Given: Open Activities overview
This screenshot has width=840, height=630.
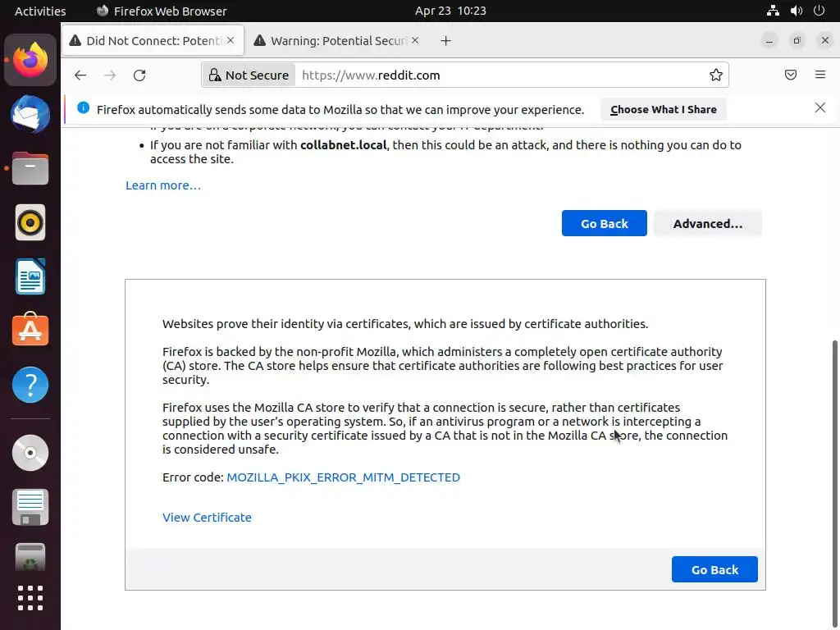Looking at the screenshot, I should [40, 11].
